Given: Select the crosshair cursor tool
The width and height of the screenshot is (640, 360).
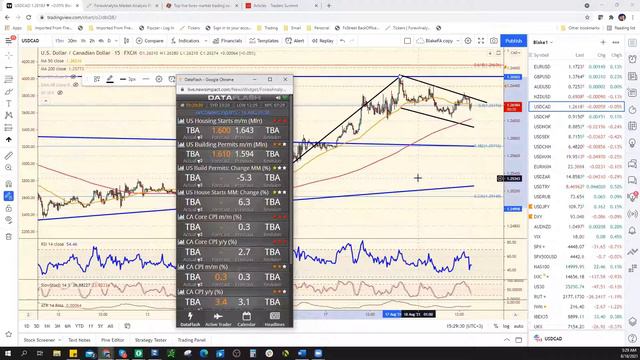Looking at the screenshot, I should pyautogui.click(x=9, y=55).
